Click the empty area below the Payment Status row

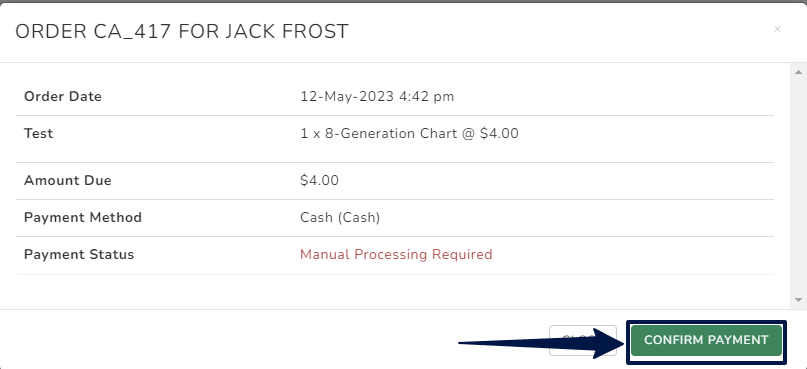pyautogui.click(x=395, y=291)
